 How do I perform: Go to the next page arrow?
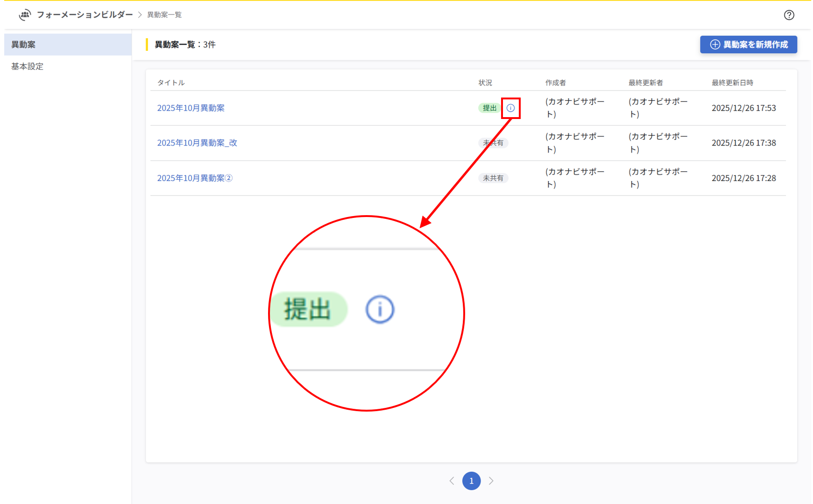(491, 481)
